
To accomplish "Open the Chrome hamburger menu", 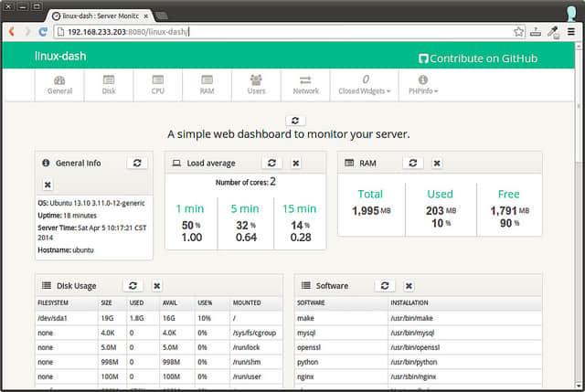I will 571,31.
